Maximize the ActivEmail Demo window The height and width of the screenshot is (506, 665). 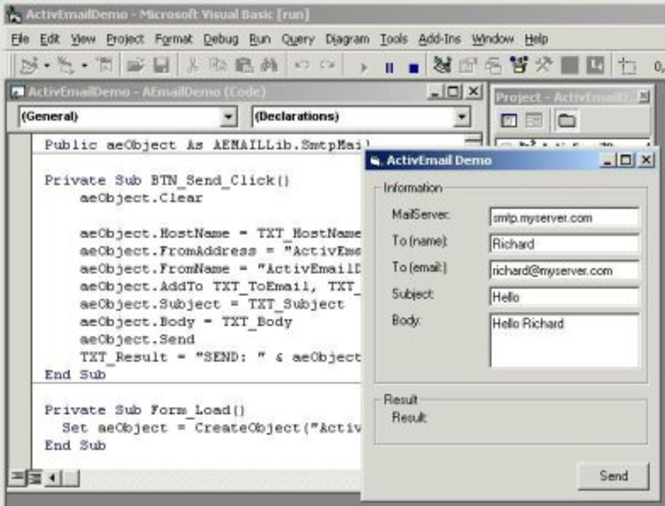point(626,160)
